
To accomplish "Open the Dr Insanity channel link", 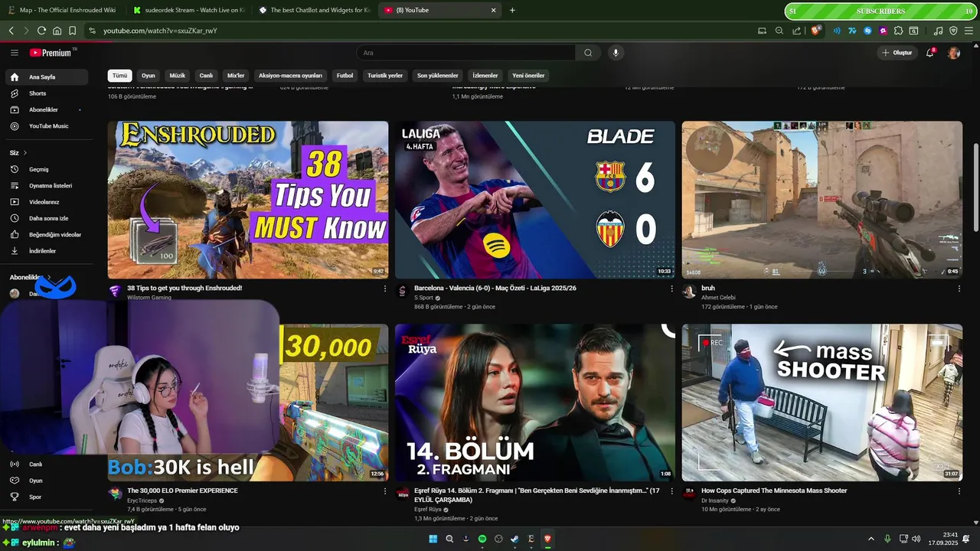I will [x=715, y=500].
